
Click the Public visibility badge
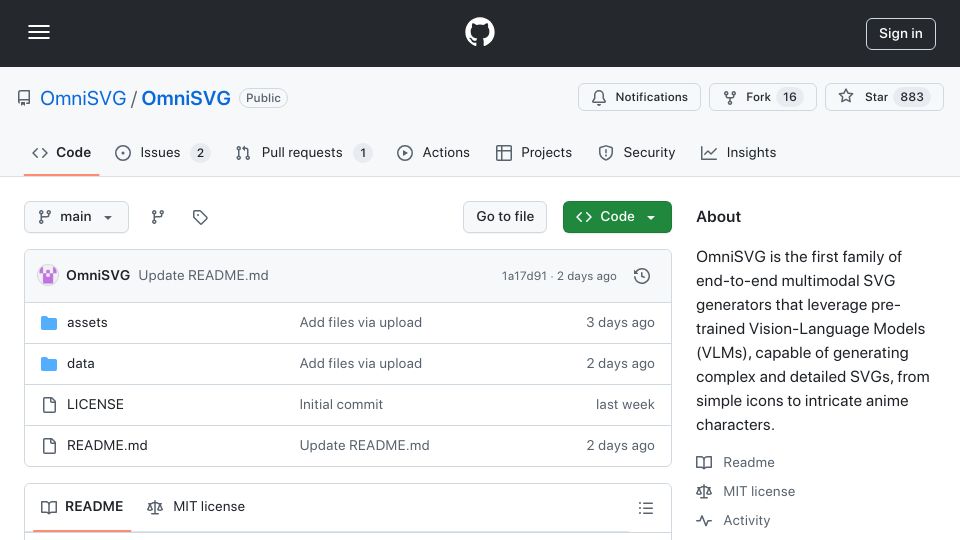pos(263,98)
